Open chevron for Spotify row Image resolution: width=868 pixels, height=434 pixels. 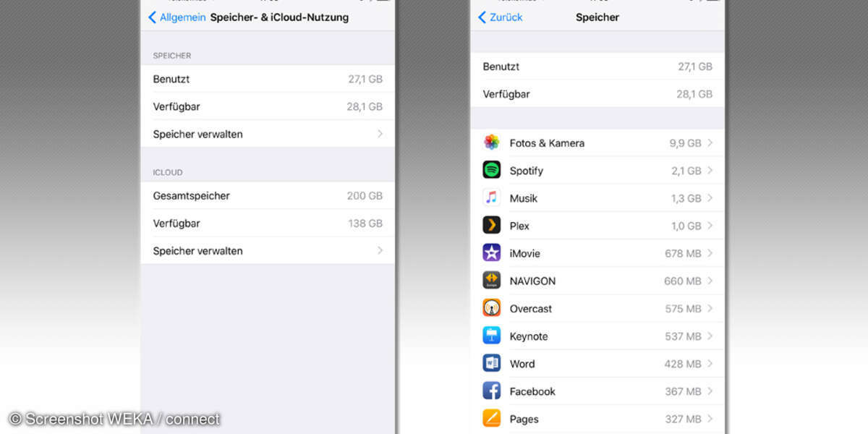[710, 171]
